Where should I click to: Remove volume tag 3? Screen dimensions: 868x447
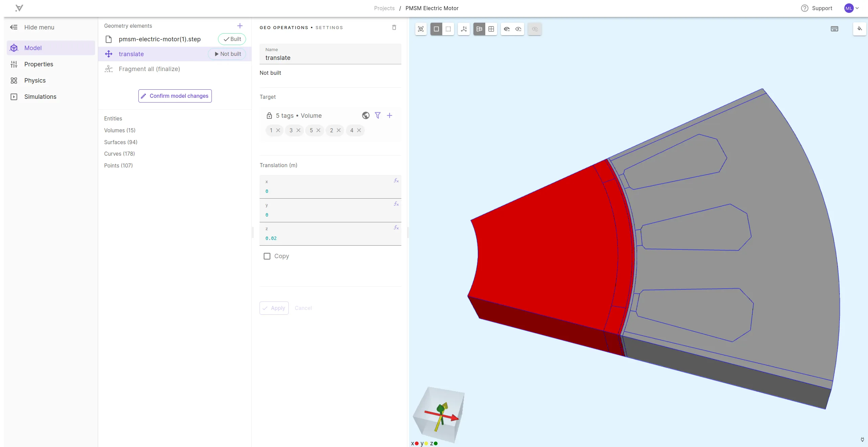[298, 131]
